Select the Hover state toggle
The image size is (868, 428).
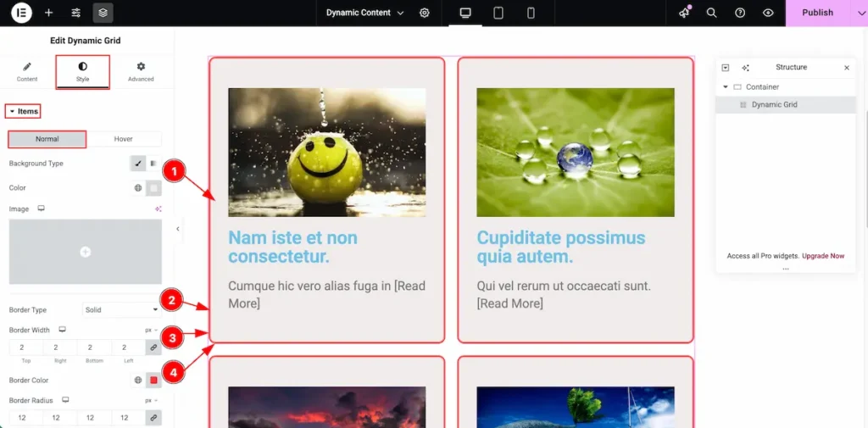[x=124, y=139]
